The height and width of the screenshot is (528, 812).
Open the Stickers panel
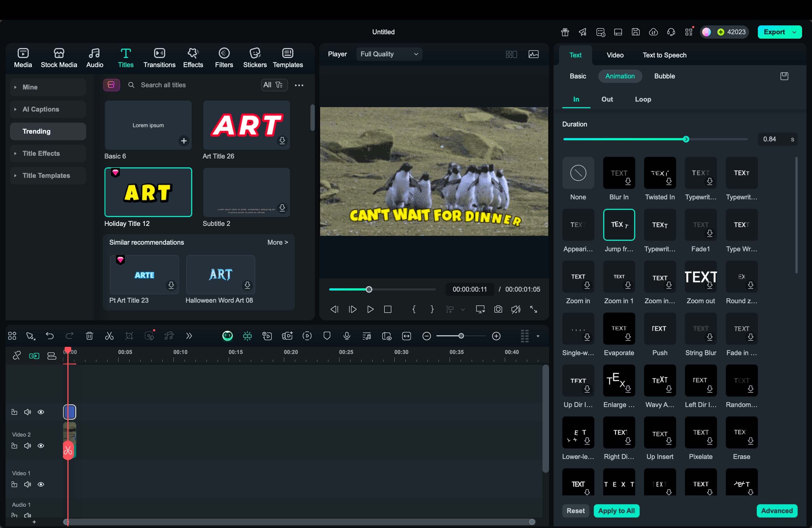255,57
